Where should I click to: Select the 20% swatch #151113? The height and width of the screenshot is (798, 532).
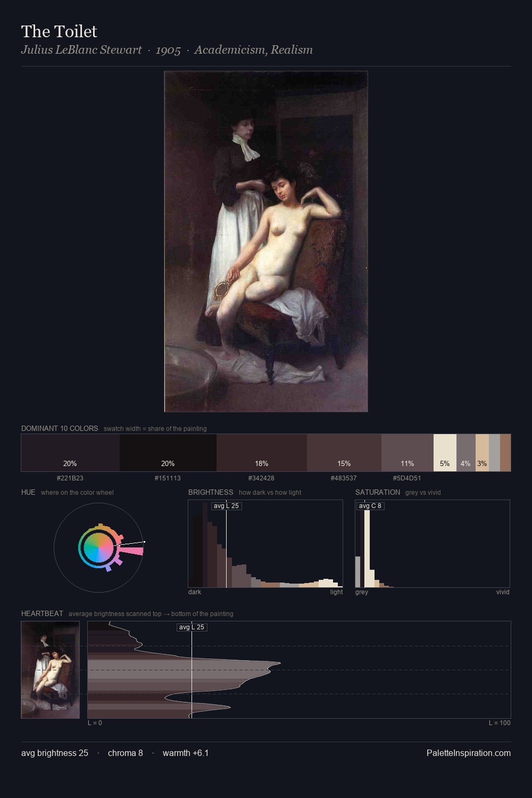point(168,453)
